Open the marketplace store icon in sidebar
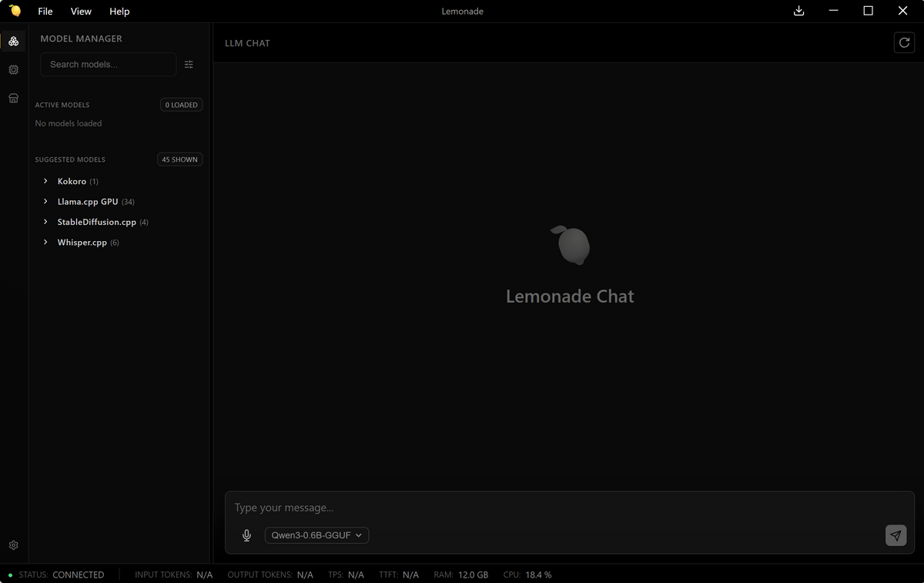Viewport: 924px width, 583px height. [14, 99]
